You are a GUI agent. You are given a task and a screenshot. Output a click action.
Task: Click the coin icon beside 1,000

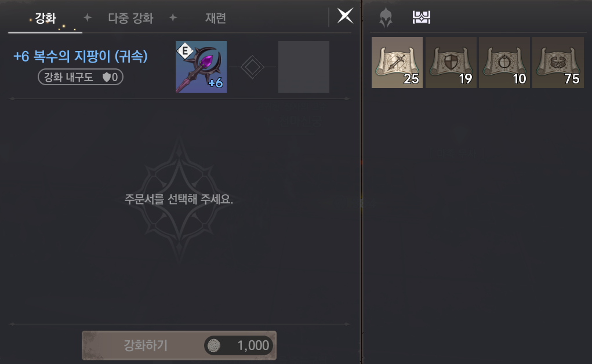[214, 345]
